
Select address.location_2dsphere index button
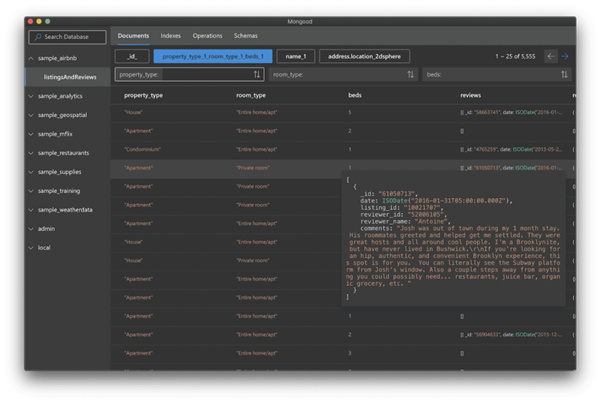tap(364, 57)
